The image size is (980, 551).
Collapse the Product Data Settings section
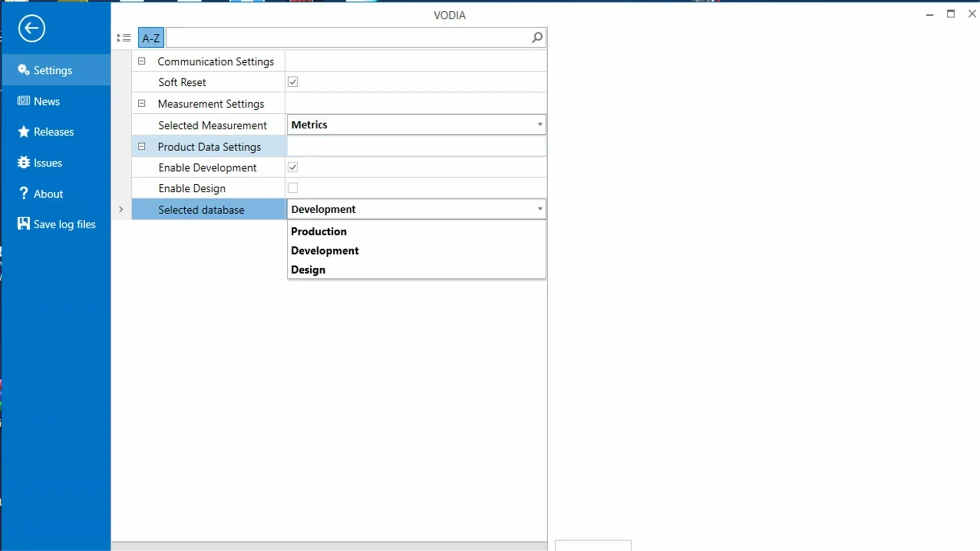142,146
